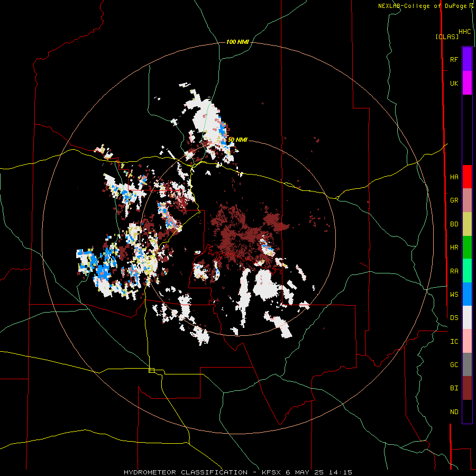The image size is (476, 476).
Task: Click the "WS" legend label
Action: coord(454,295)
